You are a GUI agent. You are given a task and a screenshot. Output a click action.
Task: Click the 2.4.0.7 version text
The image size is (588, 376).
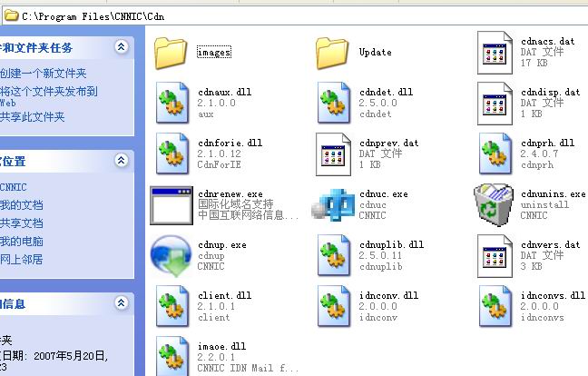539,153
